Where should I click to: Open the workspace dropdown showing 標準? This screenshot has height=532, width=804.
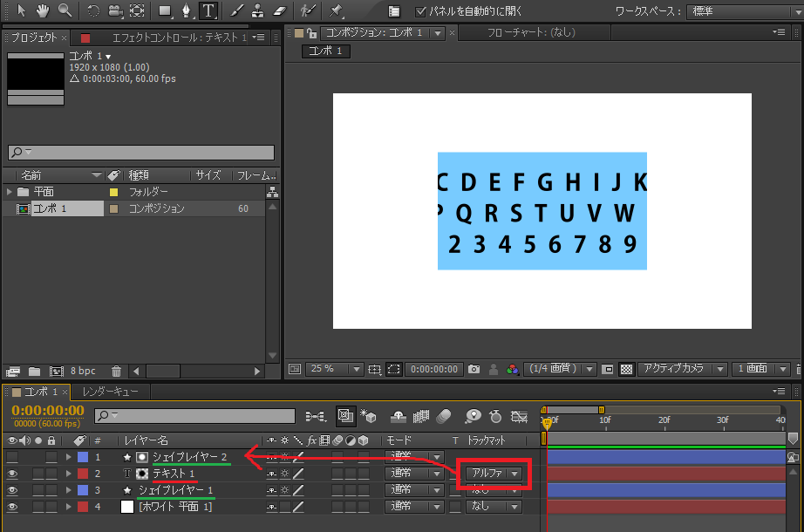tap(745, 10)
